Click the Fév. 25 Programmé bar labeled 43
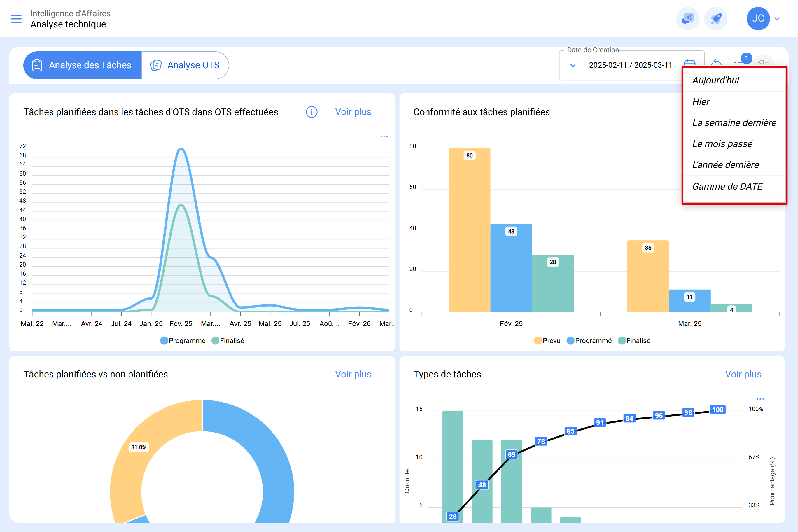This screenshot has height=532, width=798. [511, 268]
